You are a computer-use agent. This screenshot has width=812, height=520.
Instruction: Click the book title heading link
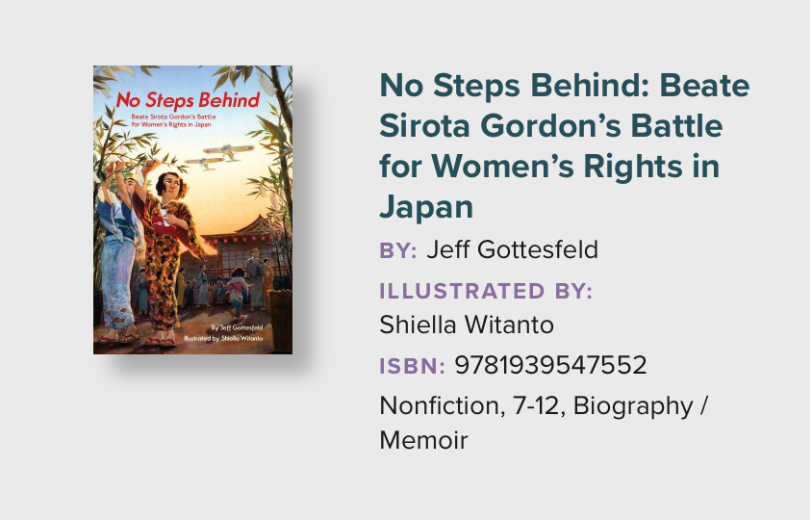pos(564,146)
